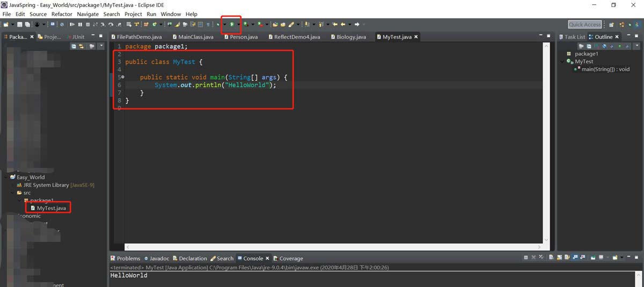Click the Collapse All icon in Package Explorer

74,46
